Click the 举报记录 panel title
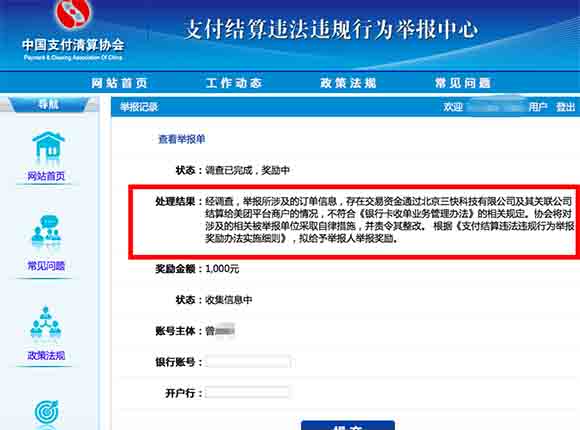 click(139, 107)
